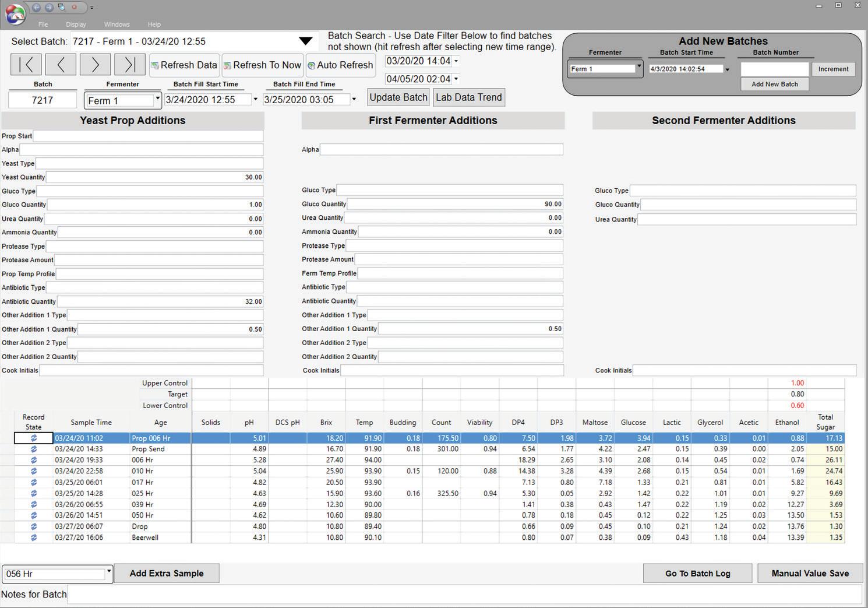Go to the previous batch
This screenshot has height=608, width=868.
coord(61,64)
